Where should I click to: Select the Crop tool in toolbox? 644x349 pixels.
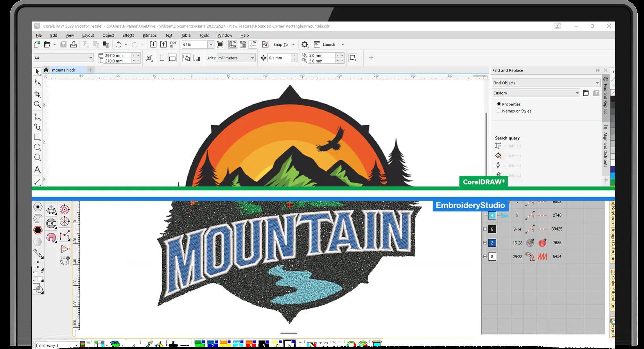click(x=37, y=94)
